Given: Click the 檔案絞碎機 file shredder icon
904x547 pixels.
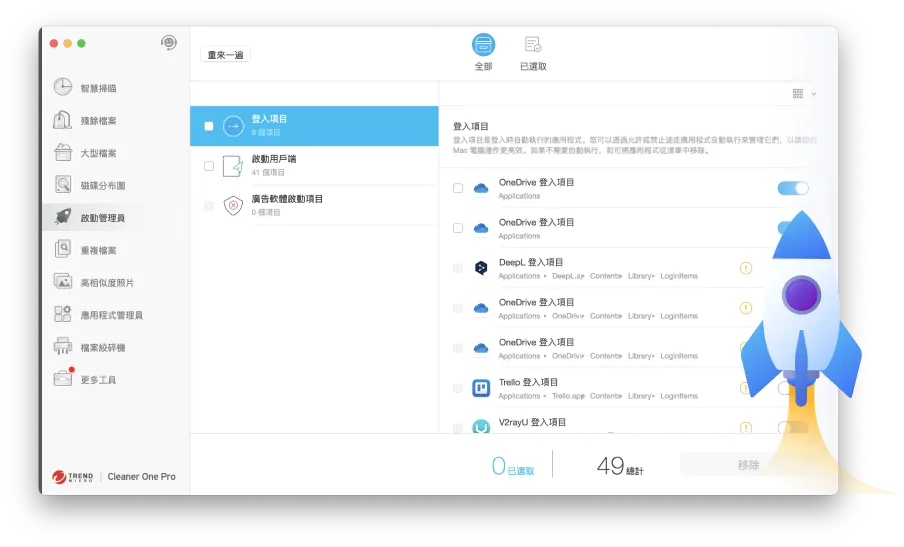Looking at the screenshot, I should 63,347.
